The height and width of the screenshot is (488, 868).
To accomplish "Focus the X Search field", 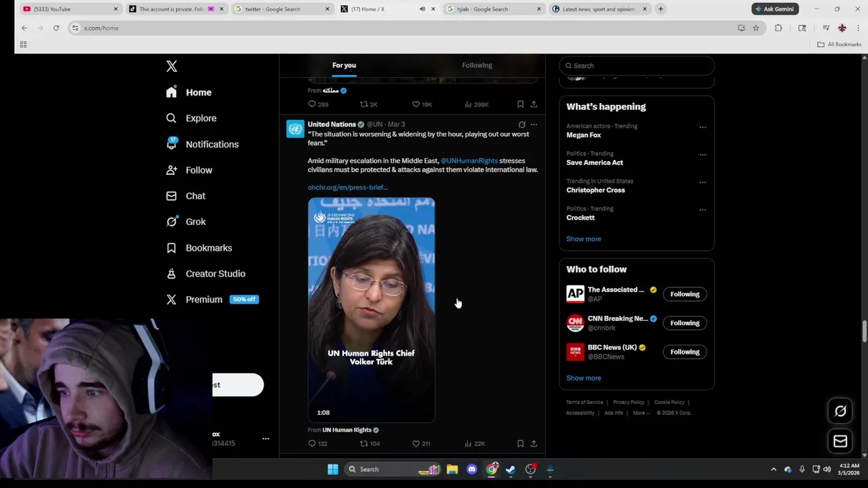I will (636, 66).
